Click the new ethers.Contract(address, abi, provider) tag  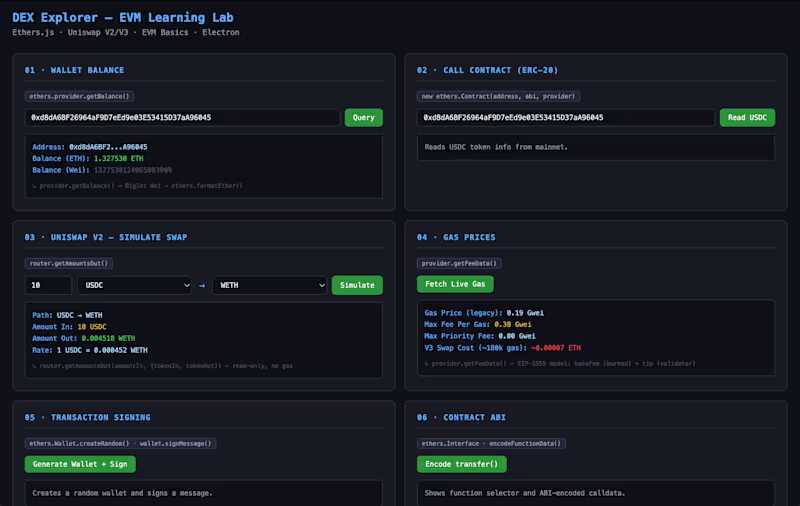point(498,96)
